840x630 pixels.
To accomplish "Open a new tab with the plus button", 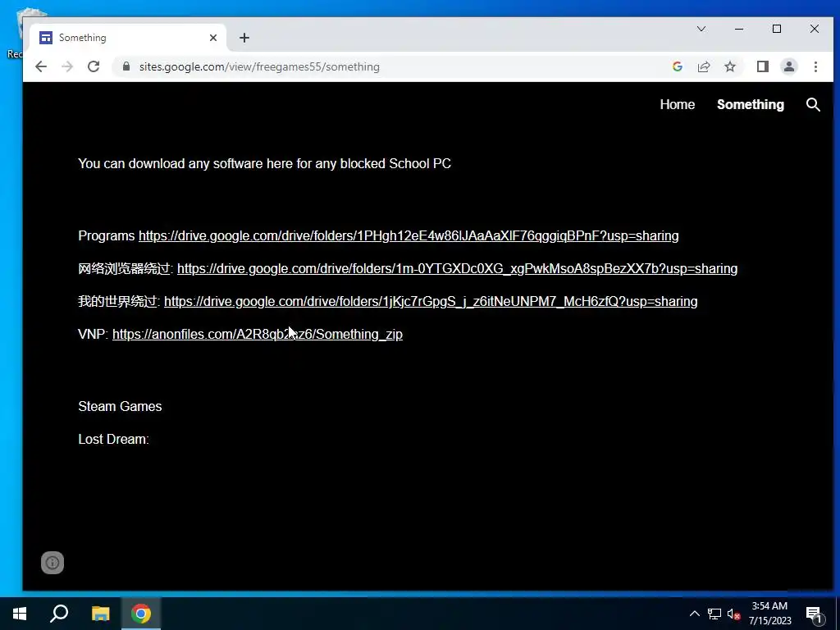I will point(244,38).
